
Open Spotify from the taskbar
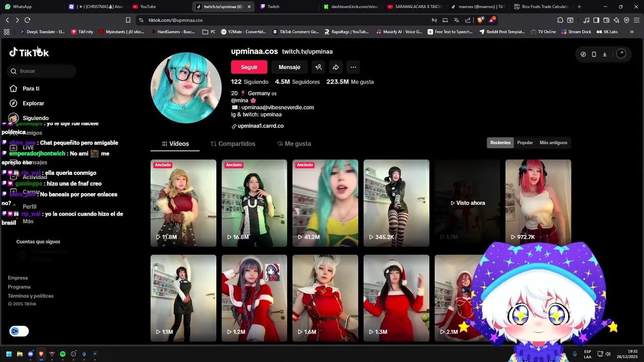(x=62, y=354)
